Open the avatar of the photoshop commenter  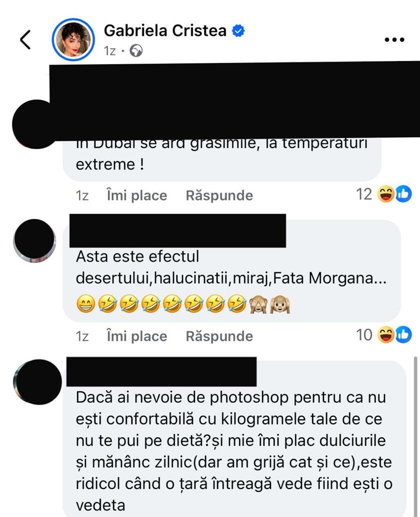click(37, 382)
